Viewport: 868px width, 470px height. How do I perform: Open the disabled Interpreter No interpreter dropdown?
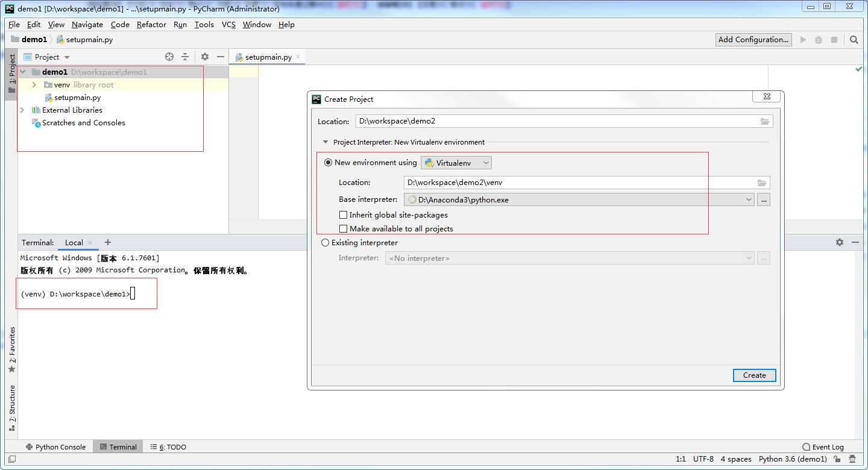point(570,258)
